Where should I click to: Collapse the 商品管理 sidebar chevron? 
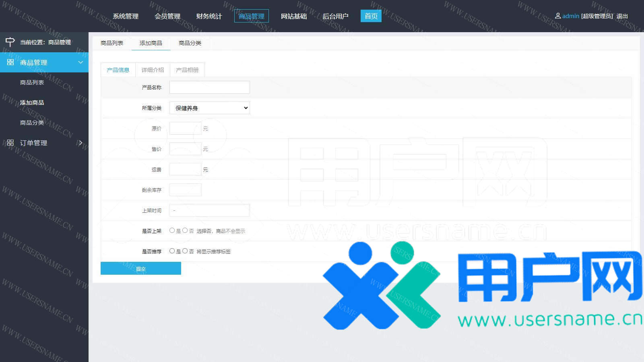click(x=80, y=62)
